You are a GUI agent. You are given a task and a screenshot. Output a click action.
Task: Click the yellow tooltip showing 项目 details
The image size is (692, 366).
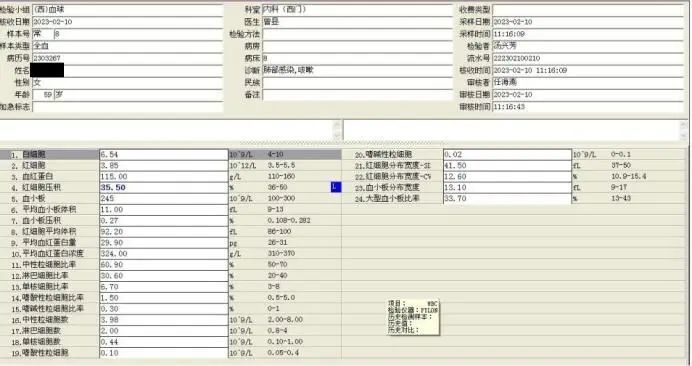pos(413,317)
